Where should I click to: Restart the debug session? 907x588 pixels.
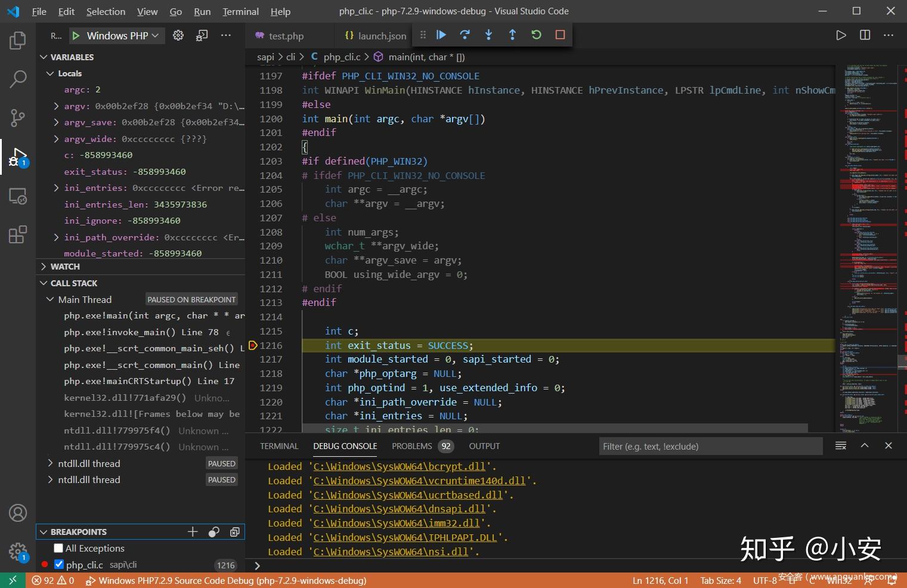pos(536,35)
